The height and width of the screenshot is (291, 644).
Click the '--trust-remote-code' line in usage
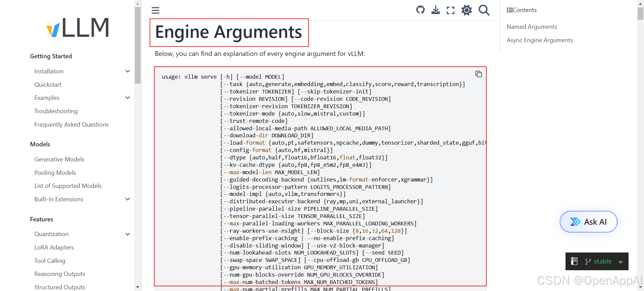tap(254, 121)
